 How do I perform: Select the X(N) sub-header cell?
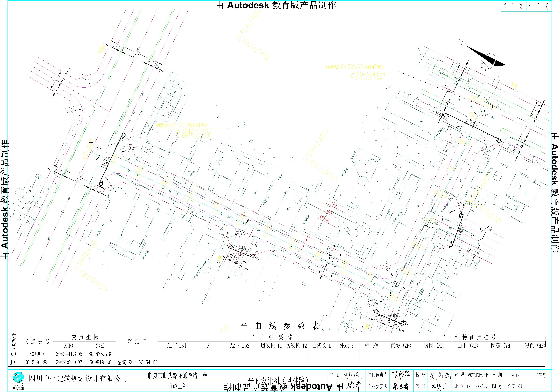(x=69, y=345)
